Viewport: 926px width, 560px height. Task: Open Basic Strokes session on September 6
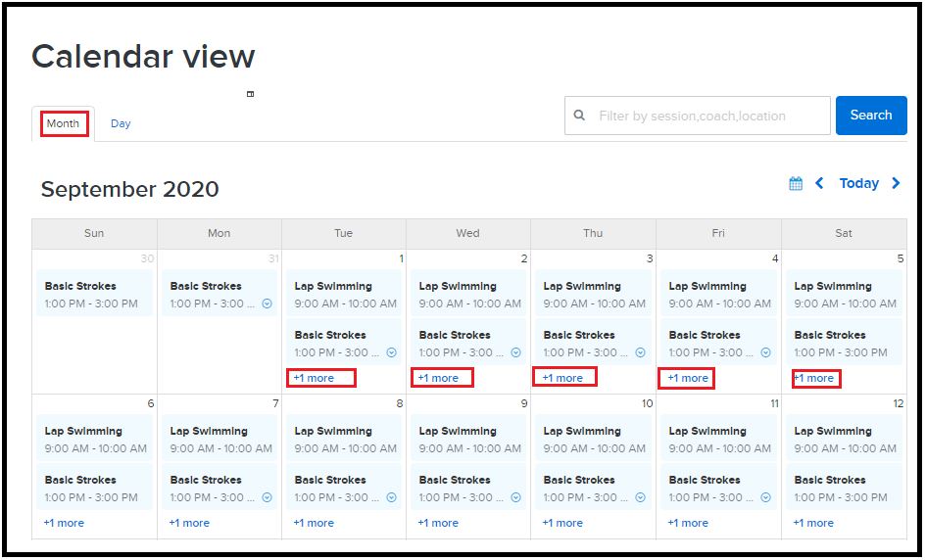point(94,488)
